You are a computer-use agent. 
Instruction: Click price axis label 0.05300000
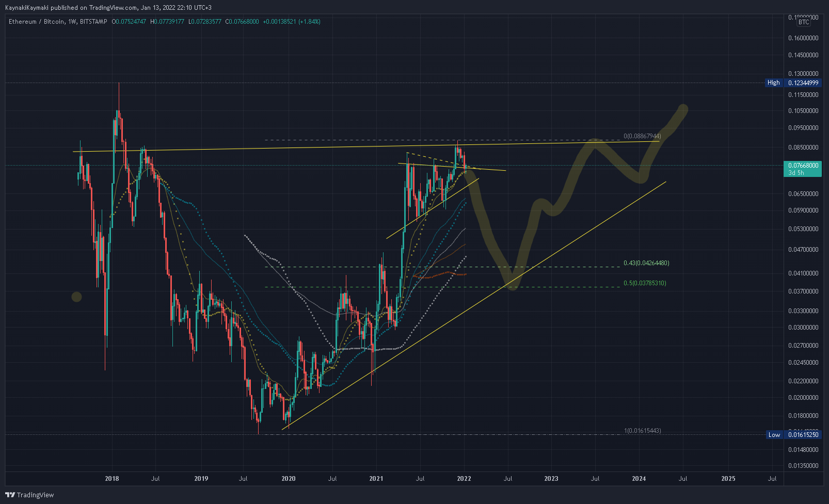803,229
